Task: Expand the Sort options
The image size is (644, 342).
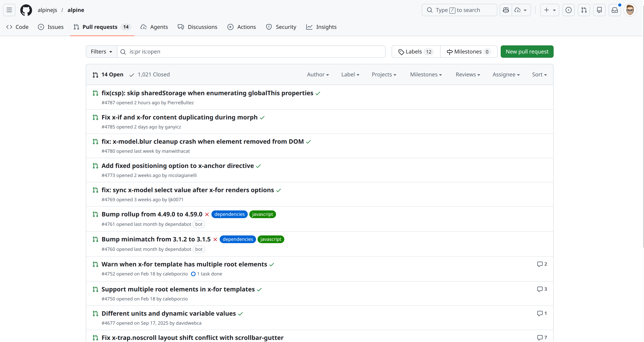Action: tap(539, 74)
